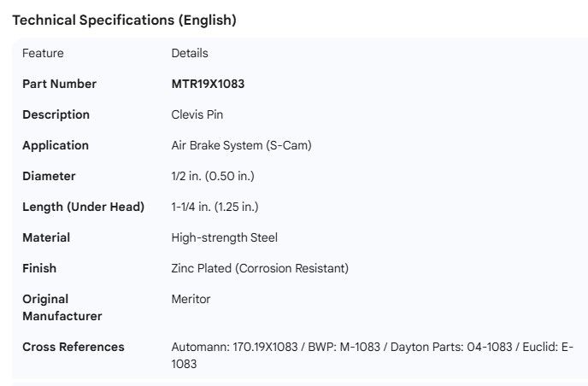The height and width of the screenshot is (386, 588).
Task: Click the High-strength Steel value
Action: coord(224,237)
